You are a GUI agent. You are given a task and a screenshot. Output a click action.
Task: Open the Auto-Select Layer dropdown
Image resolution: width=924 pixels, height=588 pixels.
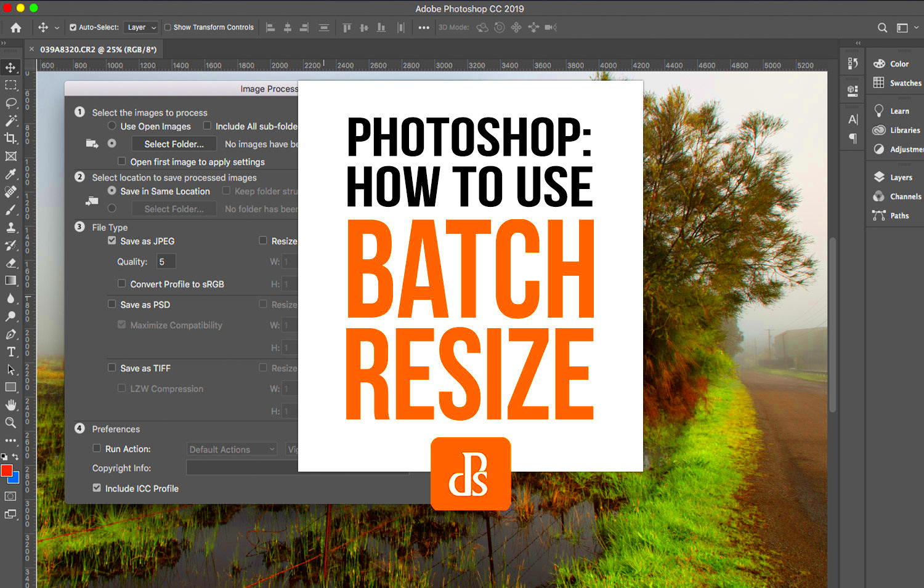pyautogui.click(x=141, y=28)
